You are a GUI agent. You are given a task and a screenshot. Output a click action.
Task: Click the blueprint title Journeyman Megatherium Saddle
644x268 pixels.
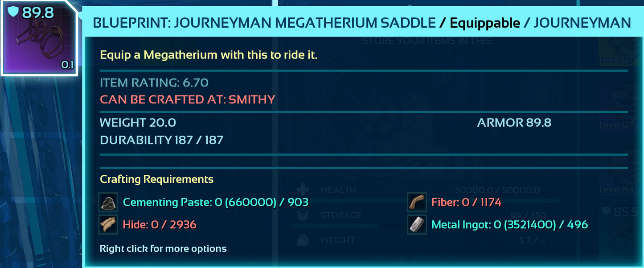[x=264, y=22]
